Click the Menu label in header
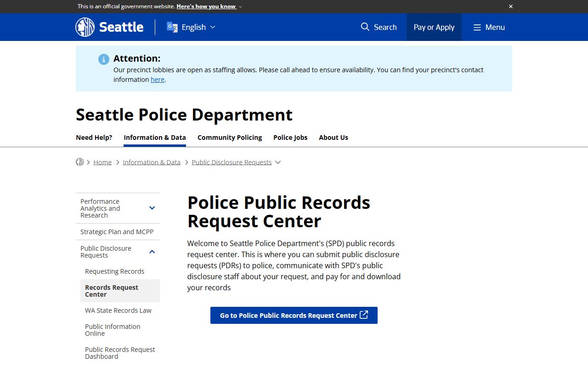 tap(495, 27)
